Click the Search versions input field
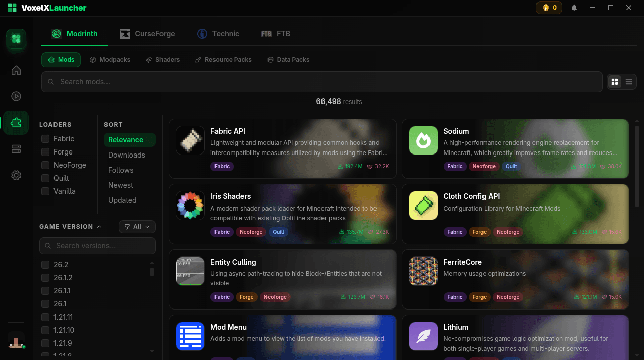The height and width of the screenshot is (360, 644). 97,246
